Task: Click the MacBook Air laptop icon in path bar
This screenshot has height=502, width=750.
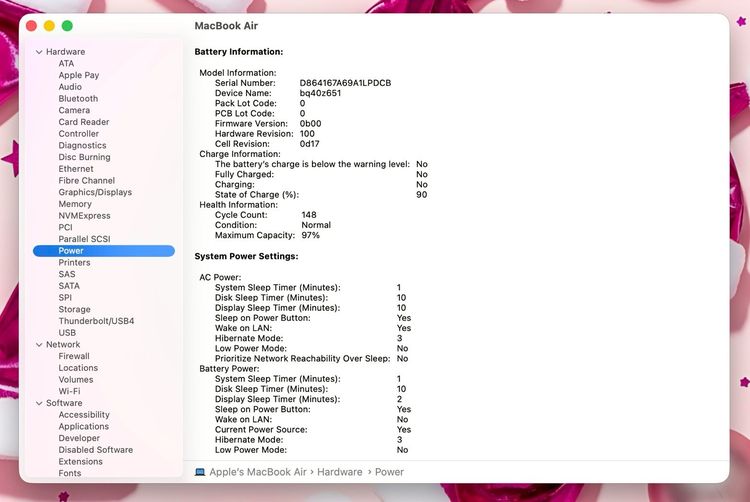Action: point(200,472)
